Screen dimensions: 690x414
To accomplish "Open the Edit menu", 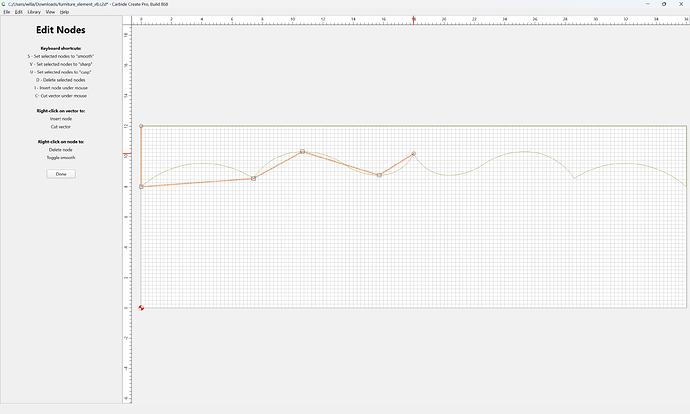I will click(18, 12).
